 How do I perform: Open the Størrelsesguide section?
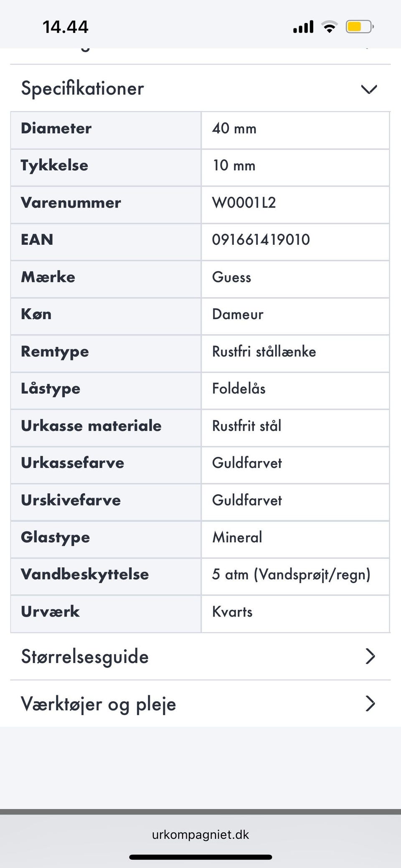[85, 657]
